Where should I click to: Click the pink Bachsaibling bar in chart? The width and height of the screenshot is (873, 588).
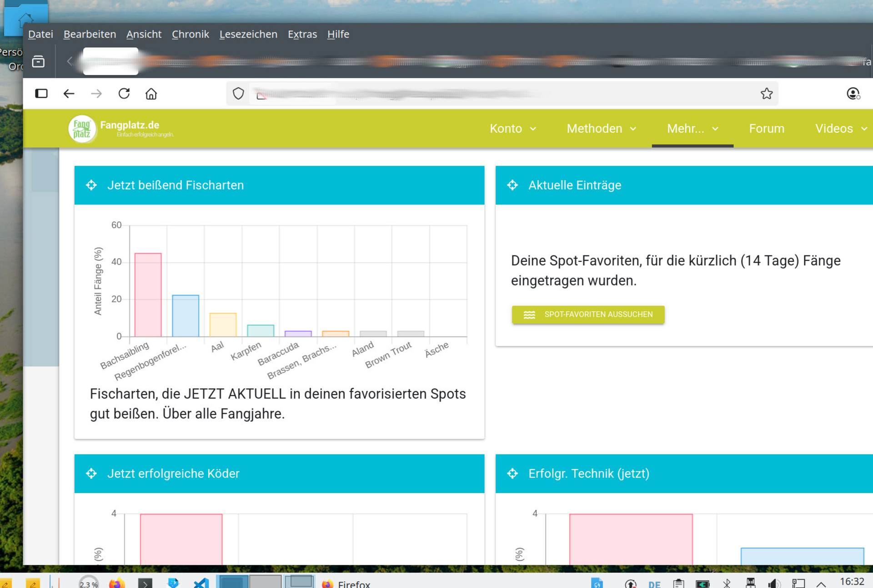(x=148, y=294)
